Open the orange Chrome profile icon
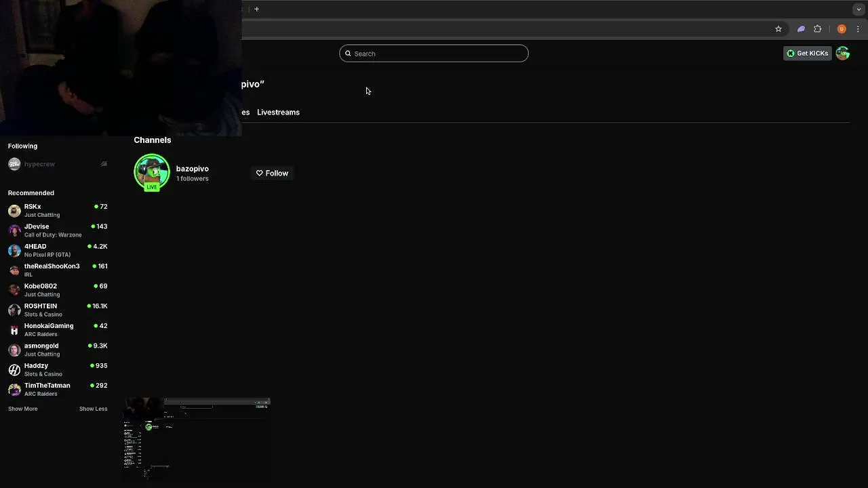The height and width of the screenshot is (488, 868). click(842, 29)
